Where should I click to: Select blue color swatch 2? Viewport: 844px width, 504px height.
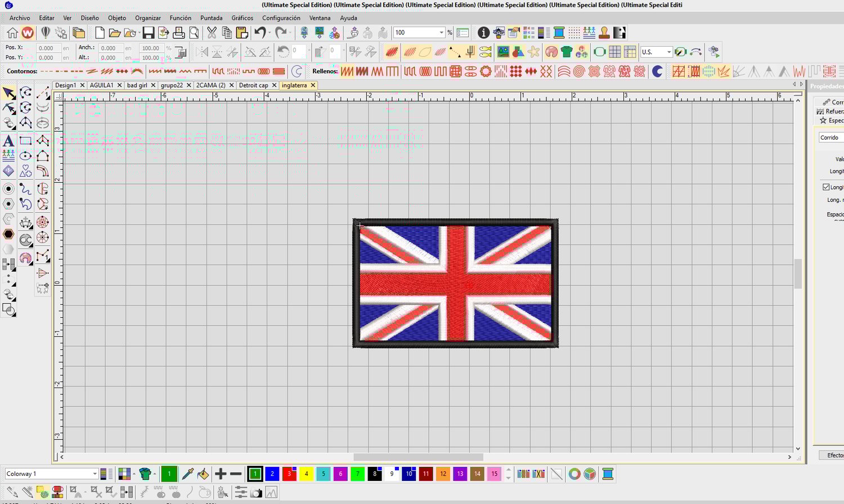[272, 474]
